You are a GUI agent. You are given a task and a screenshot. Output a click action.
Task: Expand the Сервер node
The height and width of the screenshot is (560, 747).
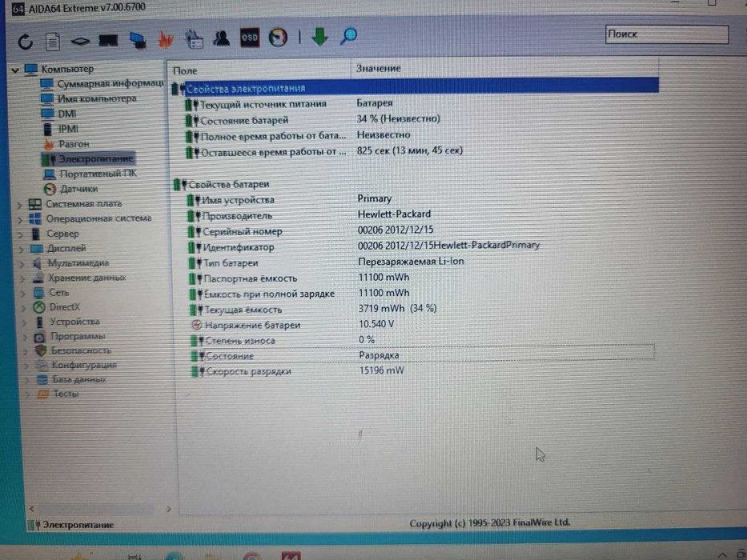click(21, 234)
